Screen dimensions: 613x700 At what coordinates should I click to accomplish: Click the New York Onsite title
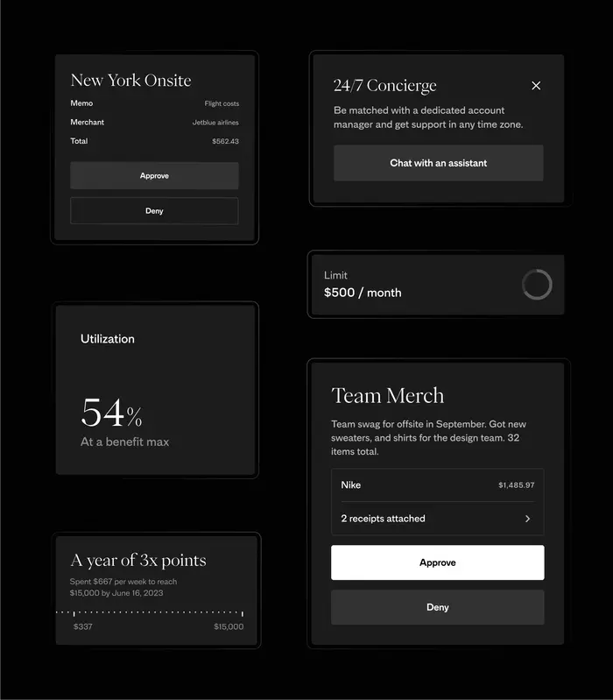coord(130,81)
